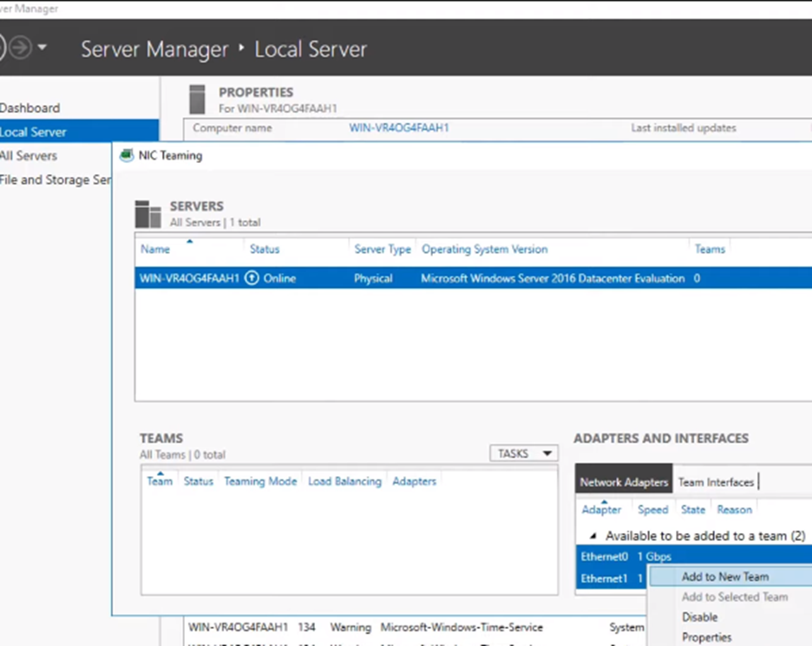Sort servers by Teams column
Viewport: 812px width, 646px height.
(710, 249)
